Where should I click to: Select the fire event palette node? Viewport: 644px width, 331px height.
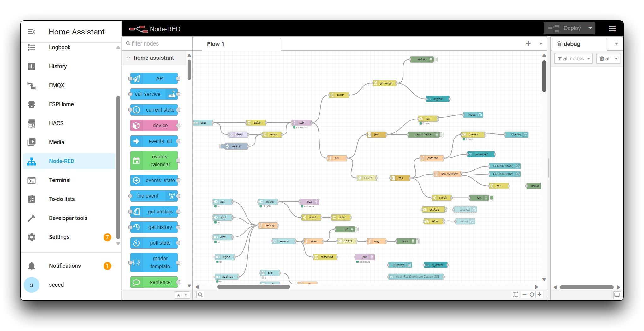click(154, 196)
